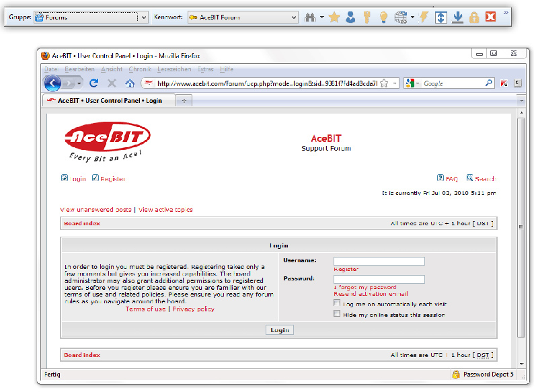Click the K add-on icon at the toolbar's right end
This screenshot has height=392, width=538.
click(518, 83)
